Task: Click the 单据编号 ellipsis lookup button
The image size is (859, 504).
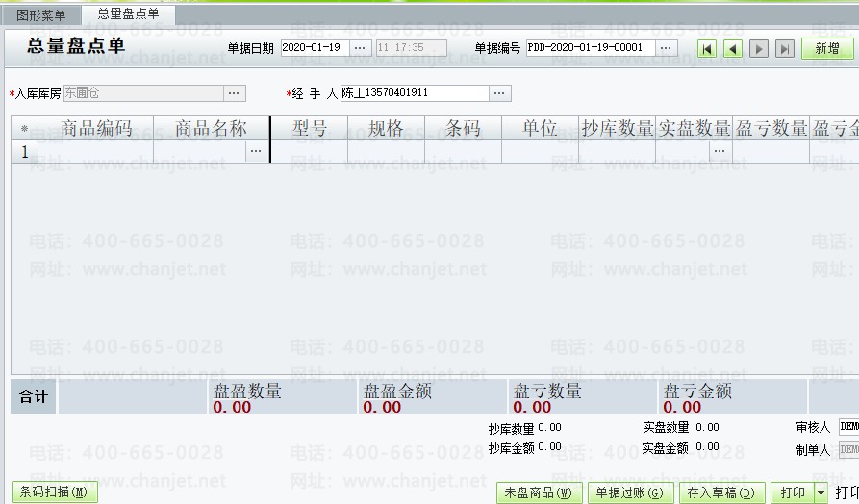Action: tap(667, 47)
